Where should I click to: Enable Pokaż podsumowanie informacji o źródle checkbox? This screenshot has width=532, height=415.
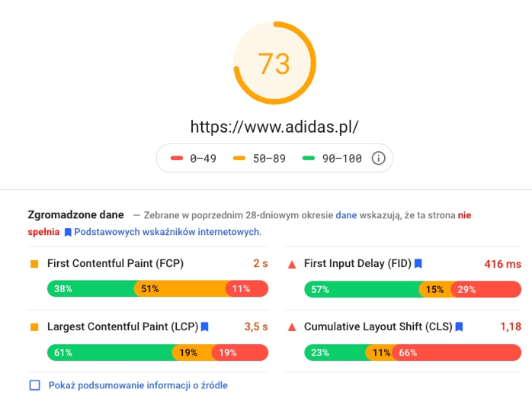pyautogui.click(x=34, y=385)
